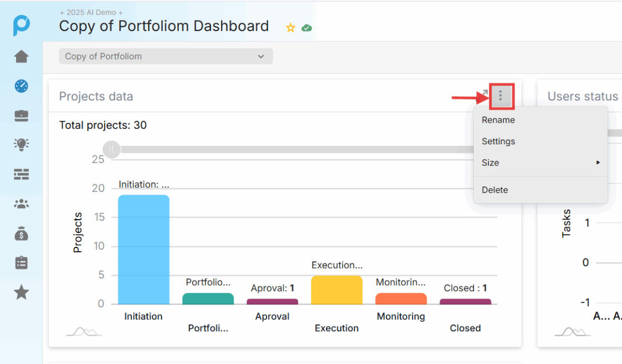Open the Home sidebar icon
The height and width of the screenshot is (364, 622).
click(x=21, y=57)
